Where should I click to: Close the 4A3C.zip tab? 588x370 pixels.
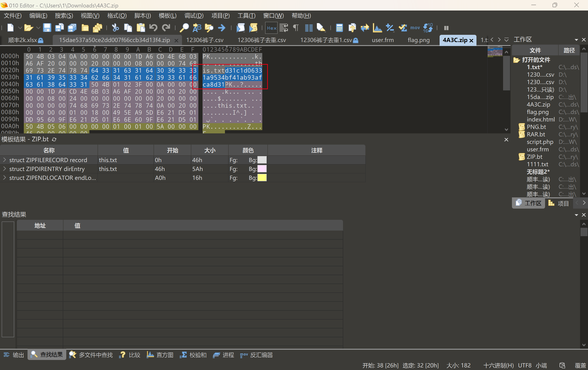(x=471, y=40)
